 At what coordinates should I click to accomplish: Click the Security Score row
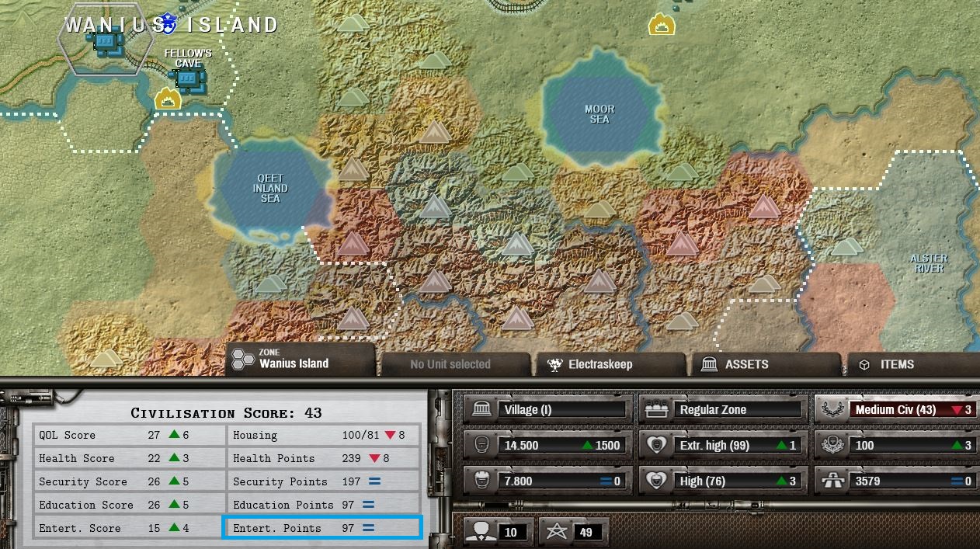[129, 481]
